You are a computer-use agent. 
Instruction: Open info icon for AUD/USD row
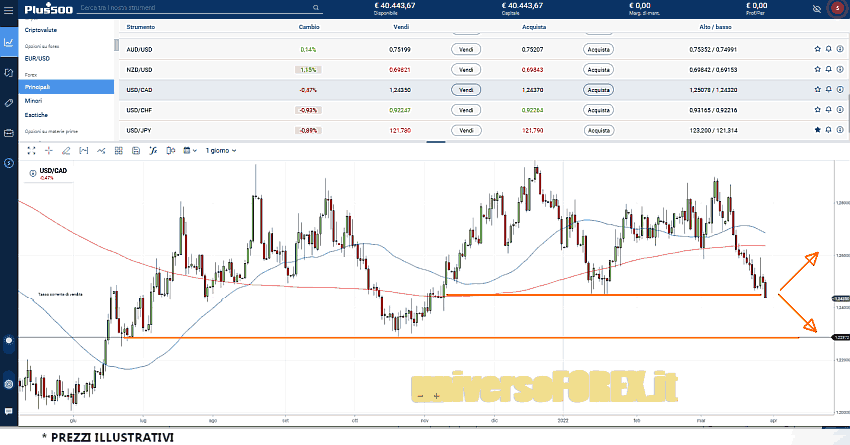(x=839, y=48)
